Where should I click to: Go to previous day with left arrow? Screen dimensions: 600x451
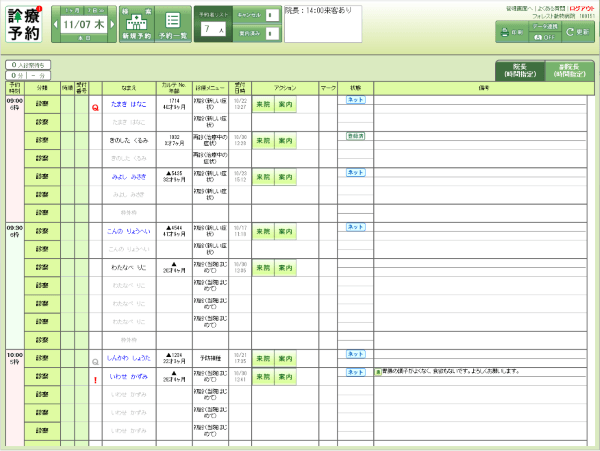click(x=56, y=24)
